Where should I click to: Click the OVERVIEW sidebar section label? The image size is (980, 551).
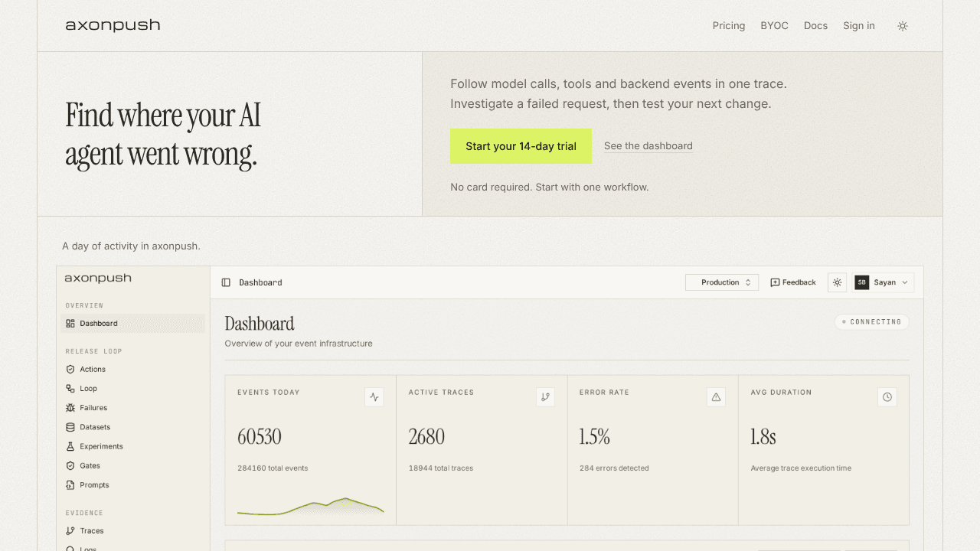(84, 305)
